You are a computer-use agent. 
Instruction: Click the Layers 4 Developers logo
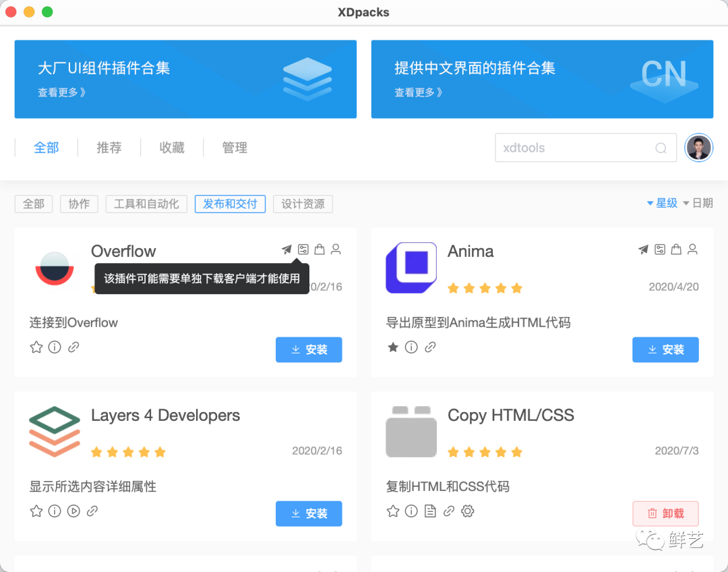click(x=55, y=432)
